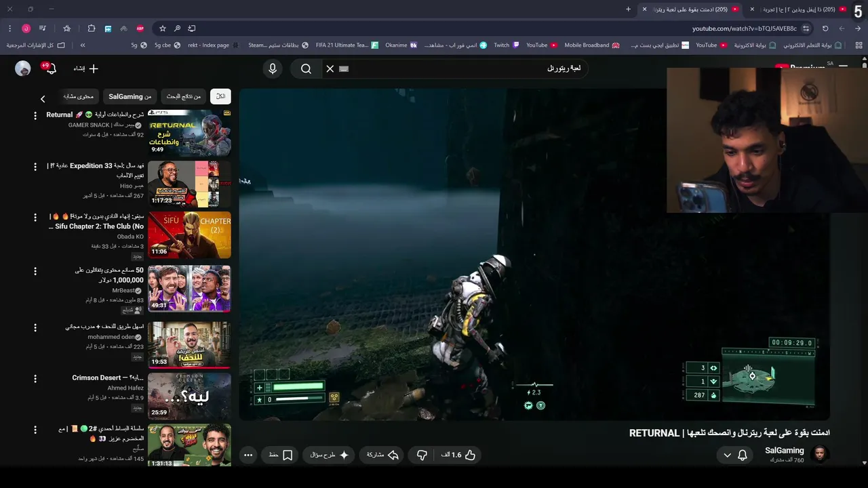Open the Create (إنشاء) video button
This screenshot has height=488, width=868.
86,68
